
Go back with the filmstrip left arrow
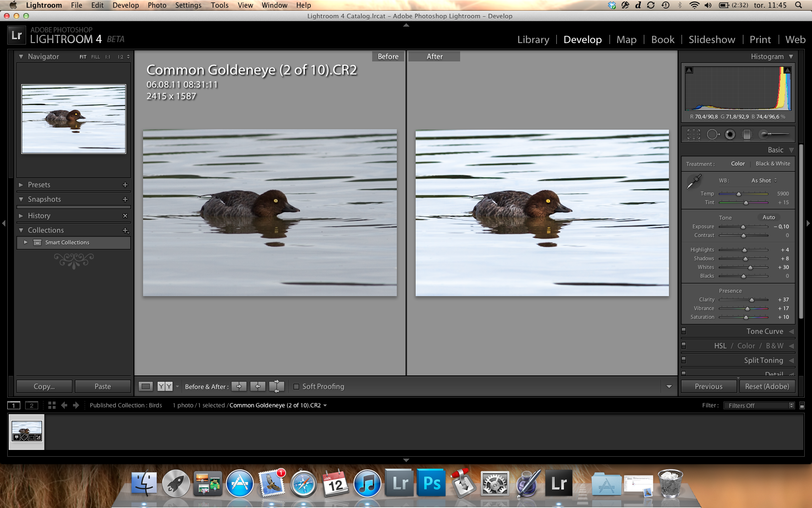tap(64, 405)
